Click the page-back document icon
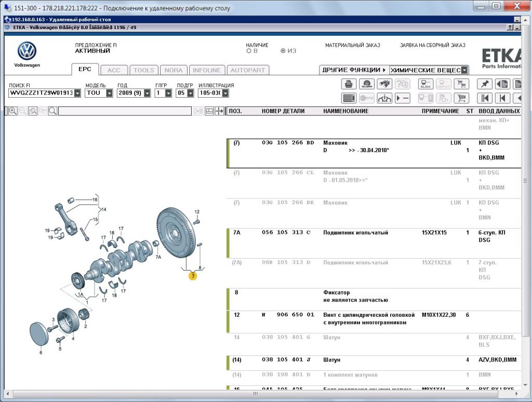 (x=502, y=84)
